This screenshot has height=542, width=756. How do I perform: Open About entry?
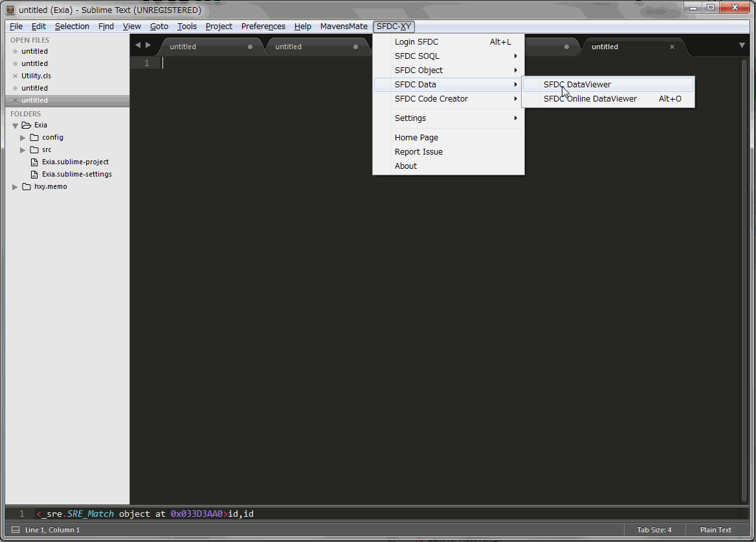click(449, 166)
